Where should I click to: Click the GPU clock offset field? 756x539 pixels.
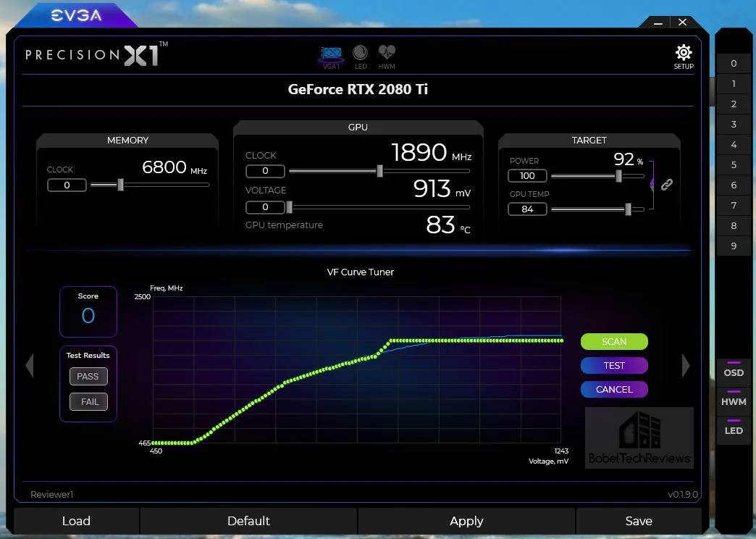coord(265,171)
